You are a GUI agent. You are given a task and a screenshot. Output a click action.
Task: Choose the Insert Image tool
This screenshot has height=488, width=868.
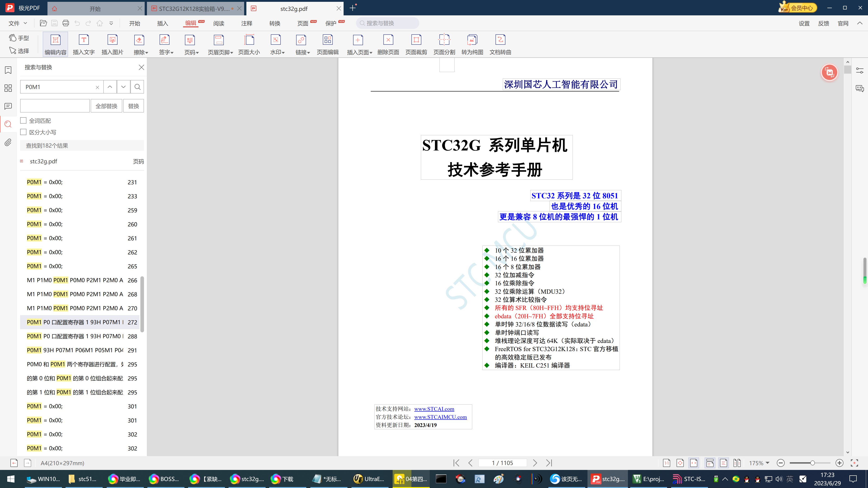pos(112,44)
